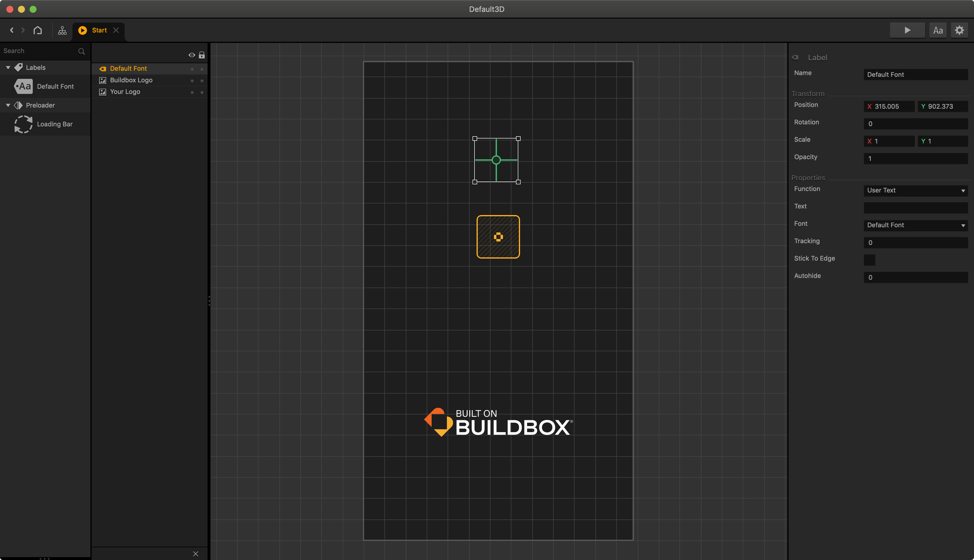Toggle visibility column eye icon
The image size is (974, 560).
click(x=192, y=55)
